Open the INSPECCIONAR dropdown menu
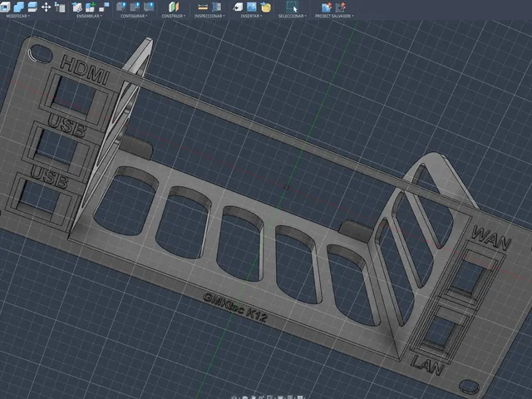Viewport: 532px width, 399px height. click(x=209, y=16)
